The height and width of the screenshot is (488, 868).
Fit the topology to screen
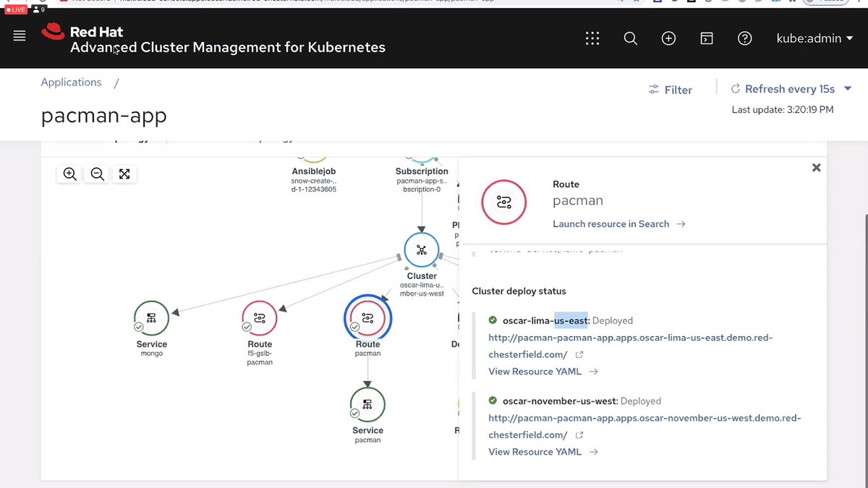pos(124,174)
